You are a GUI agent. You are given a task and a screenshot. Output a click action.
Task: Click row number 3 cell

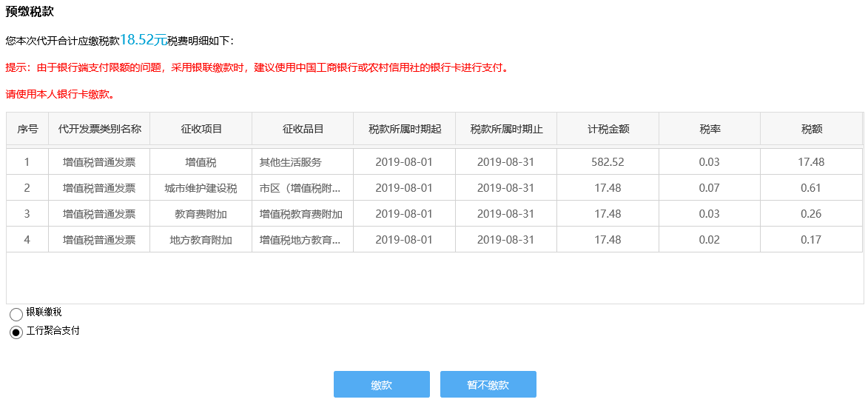pyautogui.click(x=27, y=214)
